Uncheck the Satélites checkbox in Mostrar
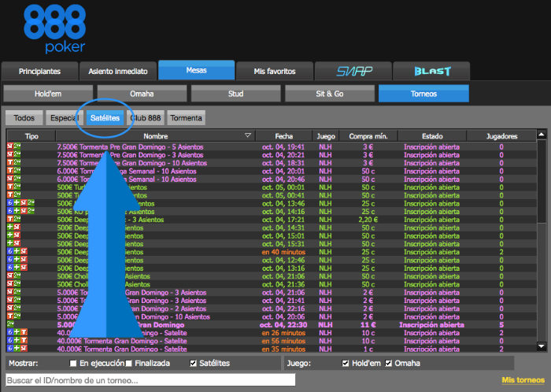 coord(194,363)
